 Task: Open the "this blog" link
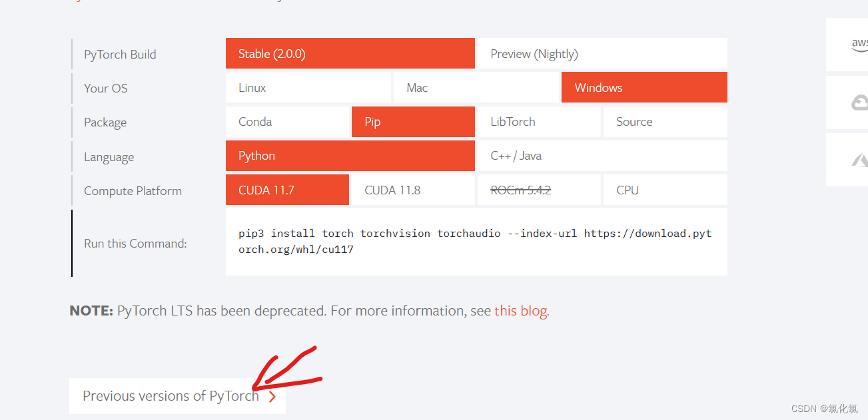(x=520, y=311)
